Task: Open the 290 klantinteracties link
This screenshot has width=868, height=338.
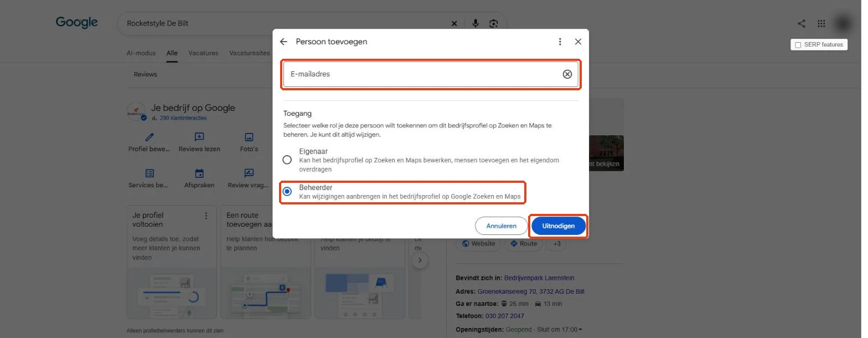Action: [183, 118]
